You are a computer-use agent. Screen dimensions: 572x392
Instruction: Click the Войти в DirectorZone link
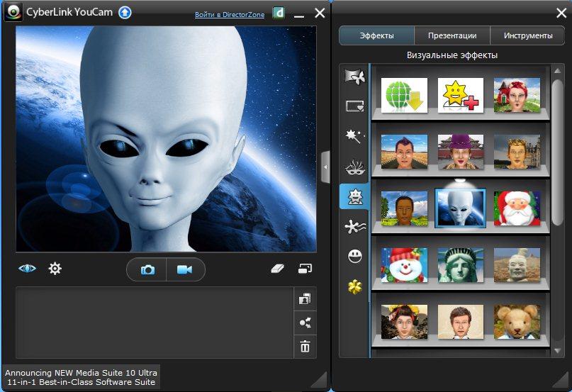click(x=229, y=14)
